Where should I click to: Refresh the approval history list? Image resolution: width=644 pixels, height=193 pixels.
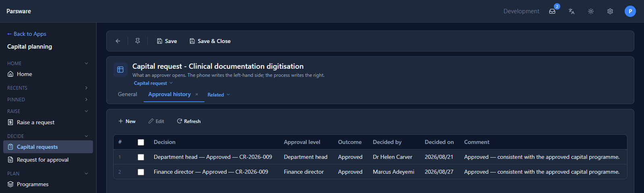(189, 121)
